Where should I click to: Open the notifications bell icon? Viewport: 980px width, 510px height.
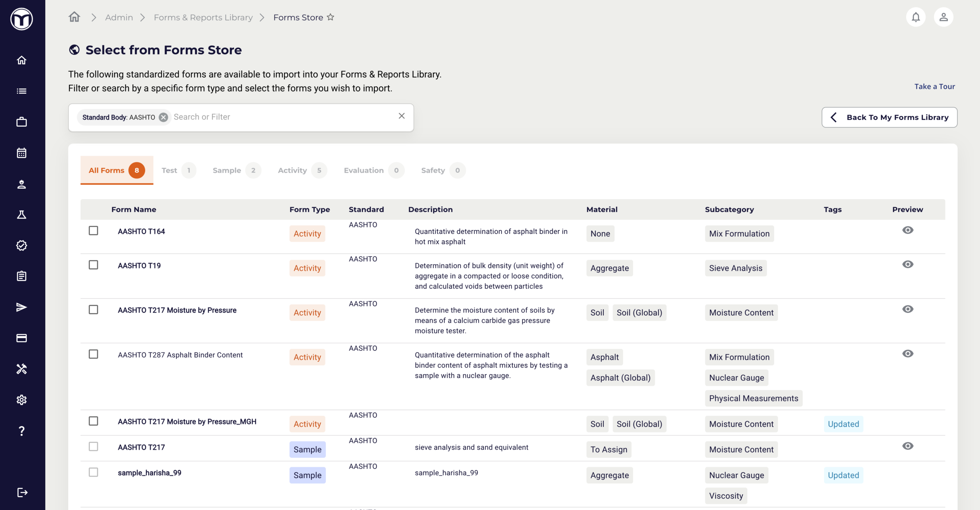click(x=915, y=17)
